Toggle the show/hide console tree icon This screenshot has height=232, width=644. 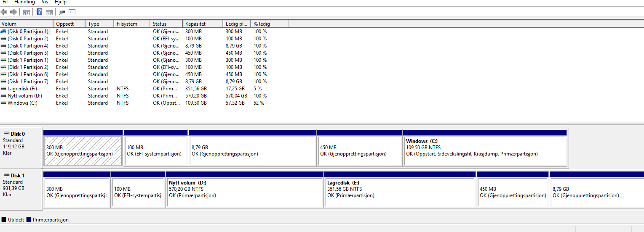click(x=27, y=12)
